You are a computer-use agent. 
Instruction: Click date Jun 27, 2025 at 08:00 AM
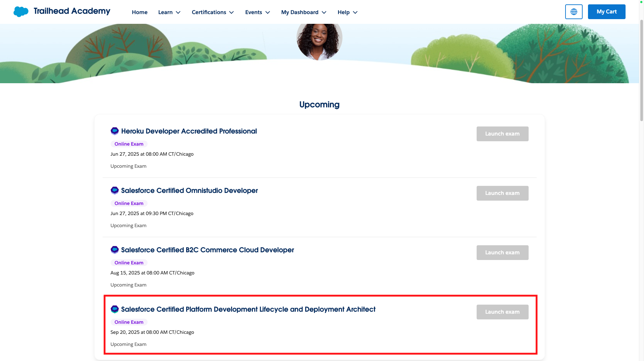(x=152, y=154)
